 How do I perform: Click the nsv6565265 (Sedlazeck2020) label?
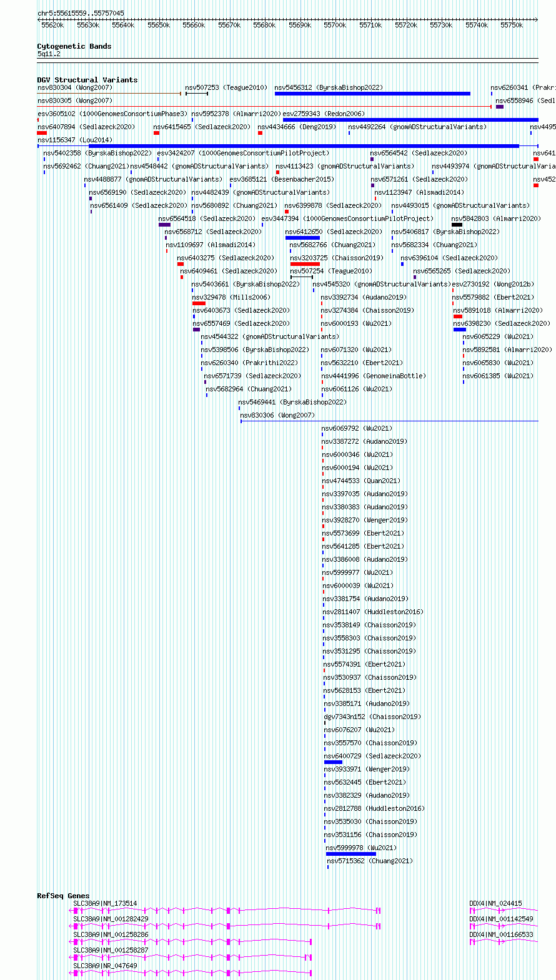(462, 271)
